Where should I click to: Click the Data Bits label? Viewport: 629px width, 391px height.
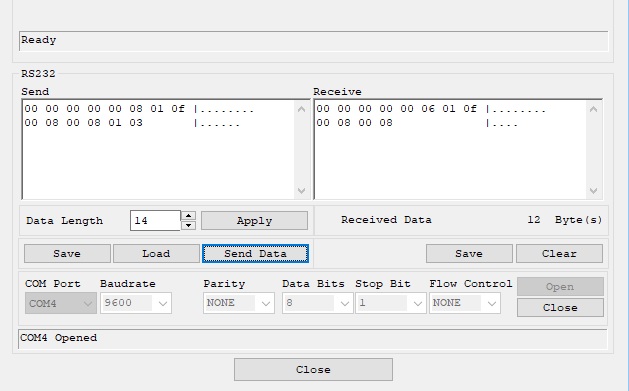click(313, 284)
